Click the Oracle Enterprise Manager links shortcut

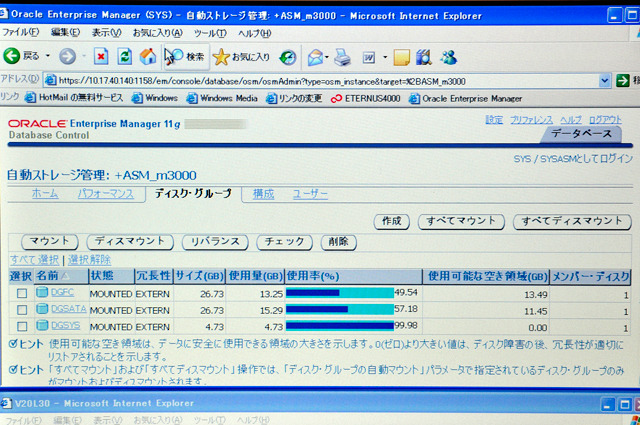465,99
